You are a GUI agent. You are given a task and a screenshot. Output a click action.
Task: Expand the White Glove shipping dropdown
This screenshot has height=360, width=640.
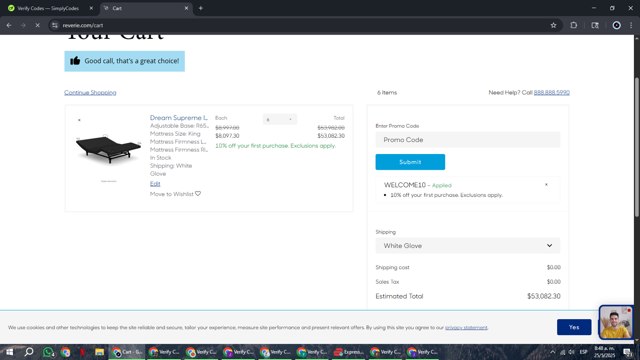[x=468, y=246]
